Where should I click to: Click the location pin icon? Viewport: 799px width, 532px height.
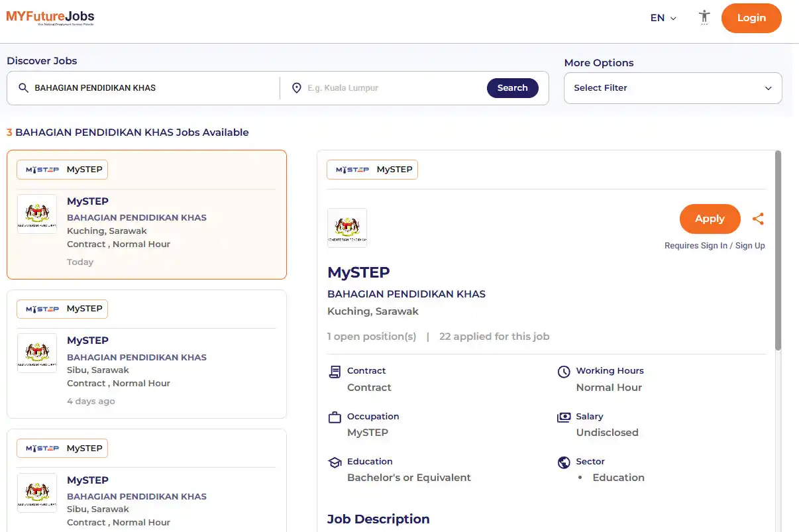297,88
